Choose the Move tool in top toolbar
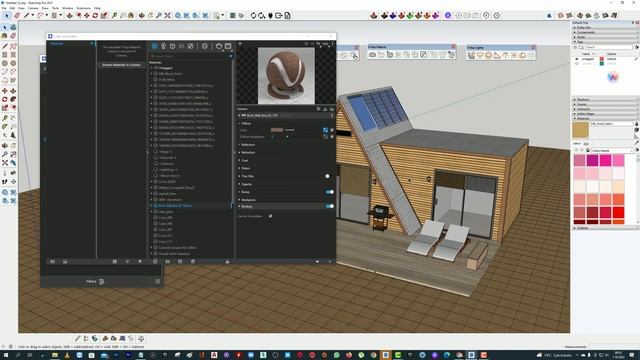This screenshot has height=360, width=640. [x=87, y=16]
